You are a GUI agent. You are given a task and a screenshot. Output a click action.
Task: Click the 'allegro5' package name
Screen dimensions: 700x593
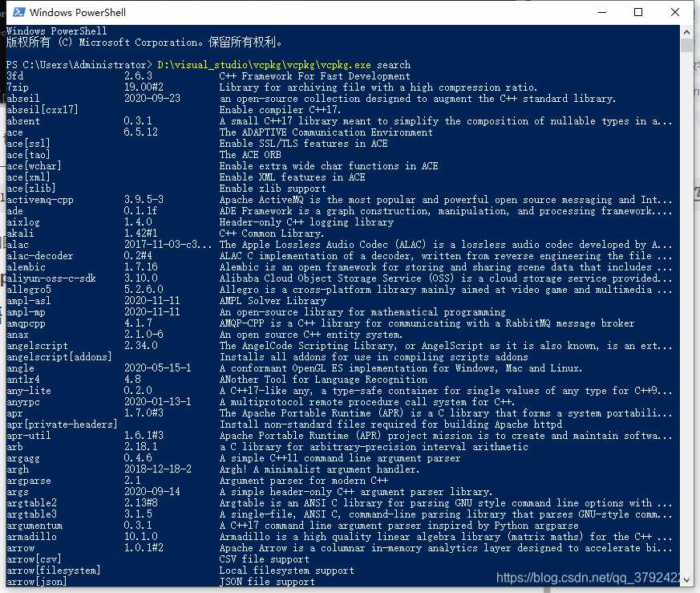(29, 290)
